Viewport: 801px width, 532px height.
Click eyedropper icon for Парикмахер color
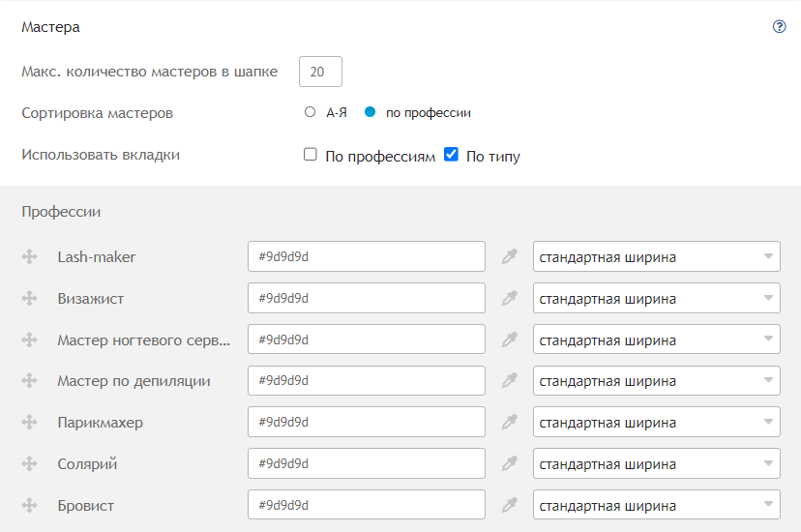[x=509, y=422]
